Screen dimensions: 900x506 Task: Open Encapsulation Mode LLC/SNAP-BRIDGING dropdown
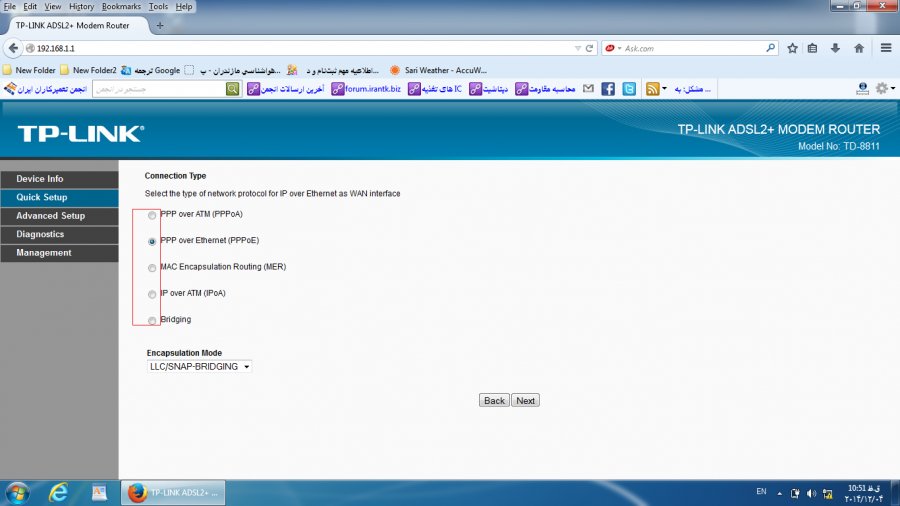199,367
